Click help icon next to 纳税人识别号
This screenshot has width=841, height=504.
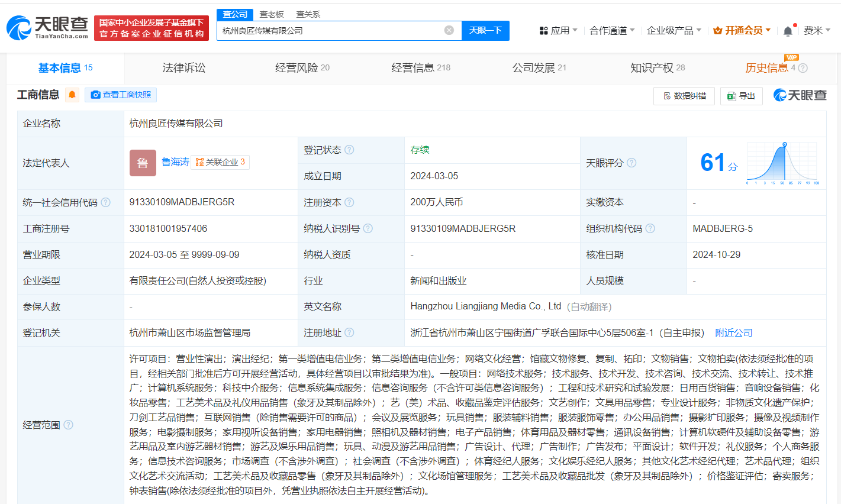(x=368, y=228)
